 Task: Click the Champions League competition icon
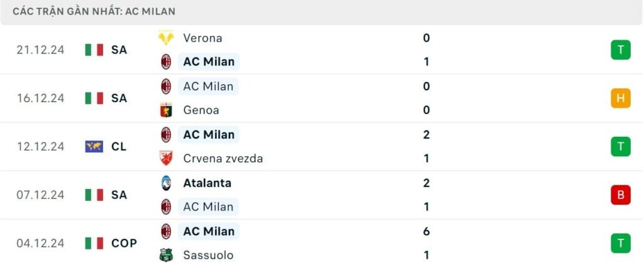[x=94, y=146]
